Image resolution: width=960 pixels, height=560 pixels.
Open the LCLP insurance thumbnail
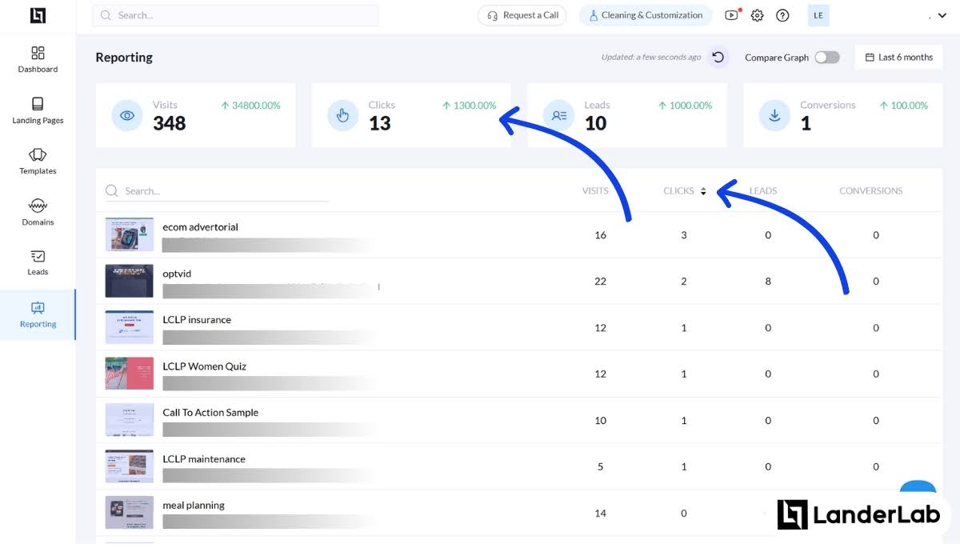[130, 327]
